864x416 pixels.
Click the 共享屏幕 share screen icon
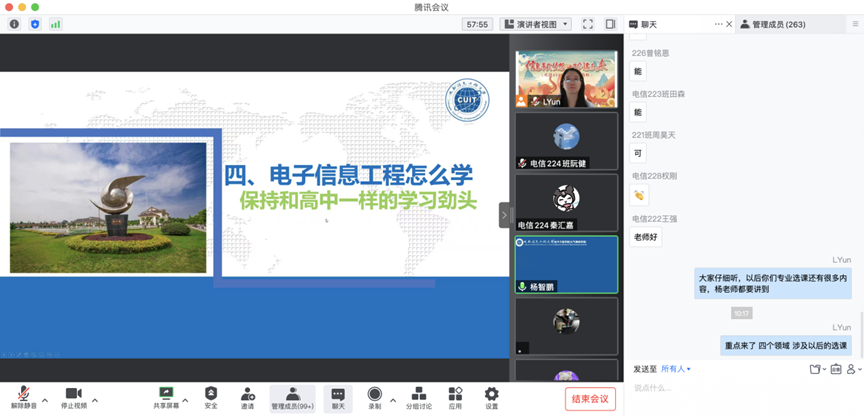(166, 394)
